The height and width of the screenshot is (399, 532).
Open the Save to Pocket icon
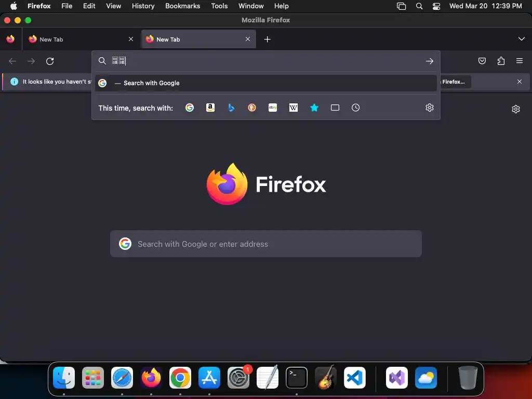click(482, 61)
